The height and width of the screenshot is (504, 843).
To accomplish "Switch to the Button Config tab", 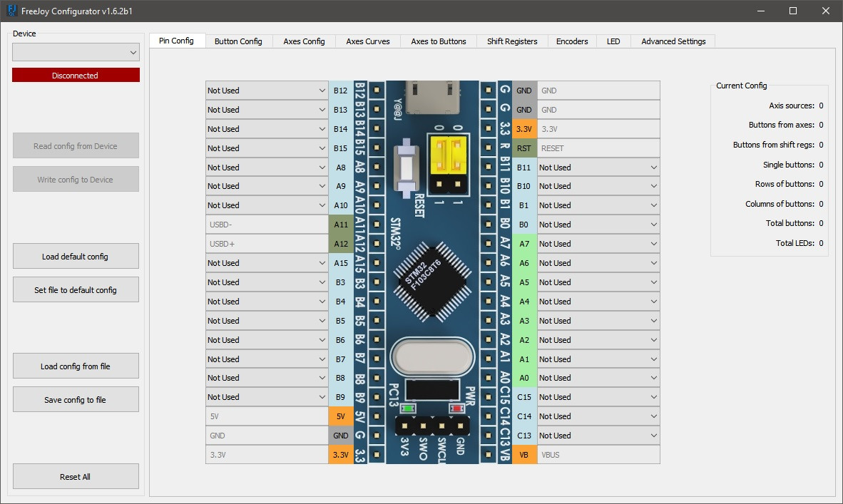I will (238, 41).
